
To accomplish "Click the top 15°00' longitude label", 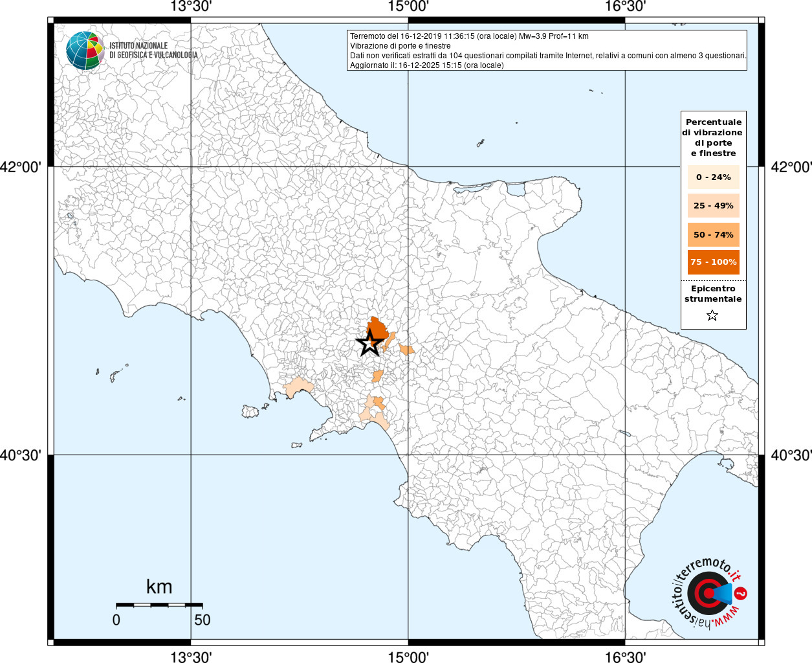I will [x=408, y=7].
